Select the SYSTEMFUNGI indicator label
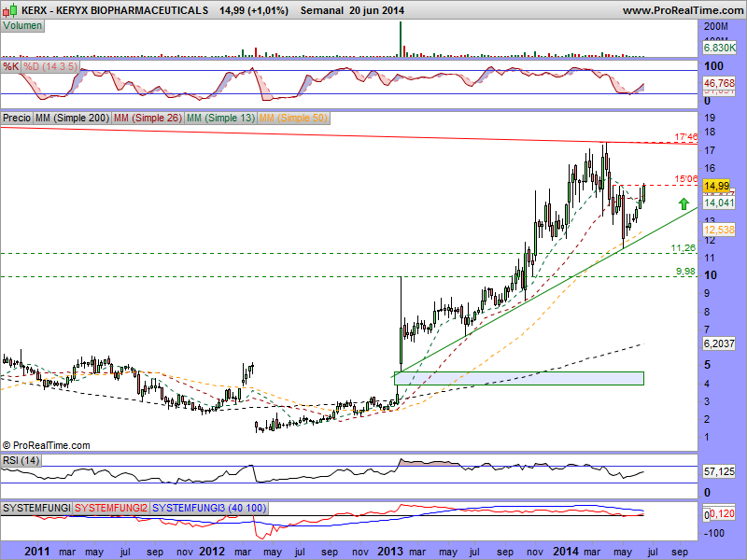Screen dimensions: 747x560 pyautogui.click(x=36, y=508)
